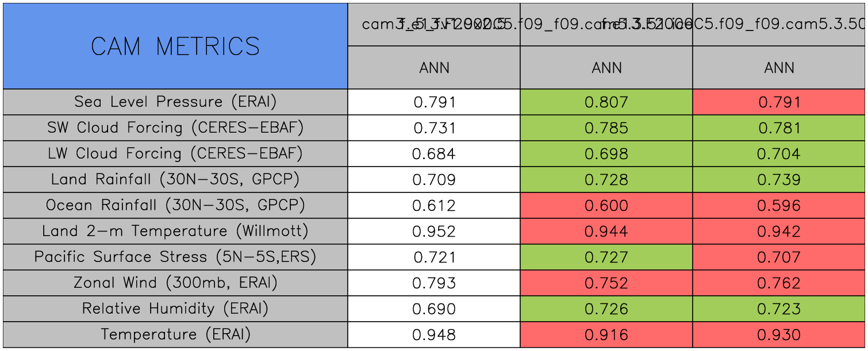Select the Relative Humidity (ERAI) row label
The image size is (868, 351).
click(x=175, y=308)
